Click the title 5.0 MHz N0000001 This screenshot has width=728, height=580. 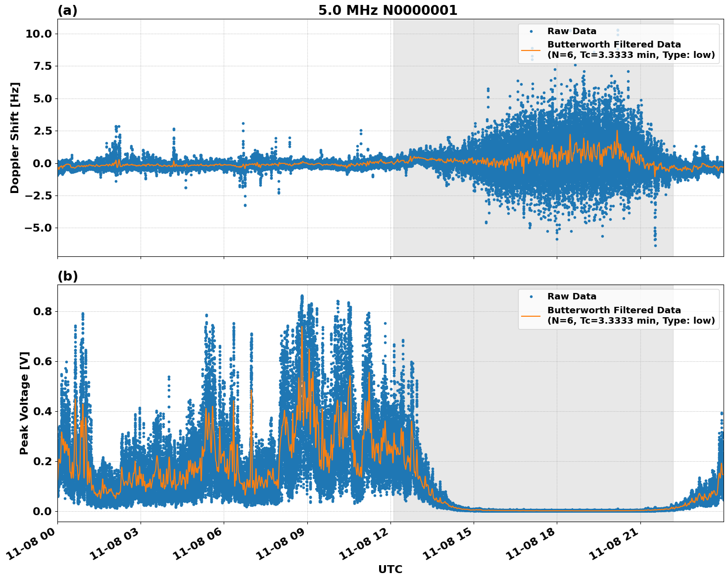[x=388, y=9]
